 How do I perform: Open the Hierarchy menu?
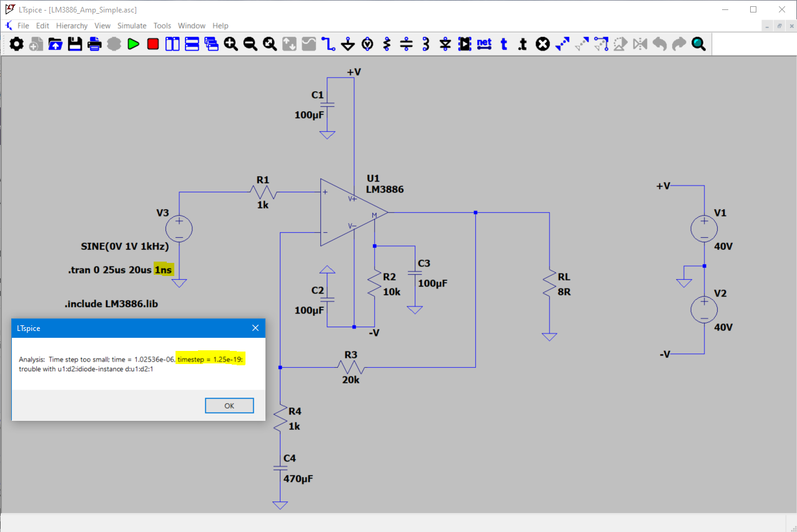72,26
